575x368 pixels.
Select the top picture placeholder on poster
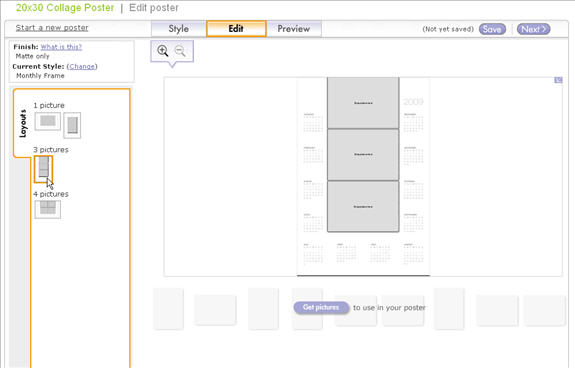point(363,103)
